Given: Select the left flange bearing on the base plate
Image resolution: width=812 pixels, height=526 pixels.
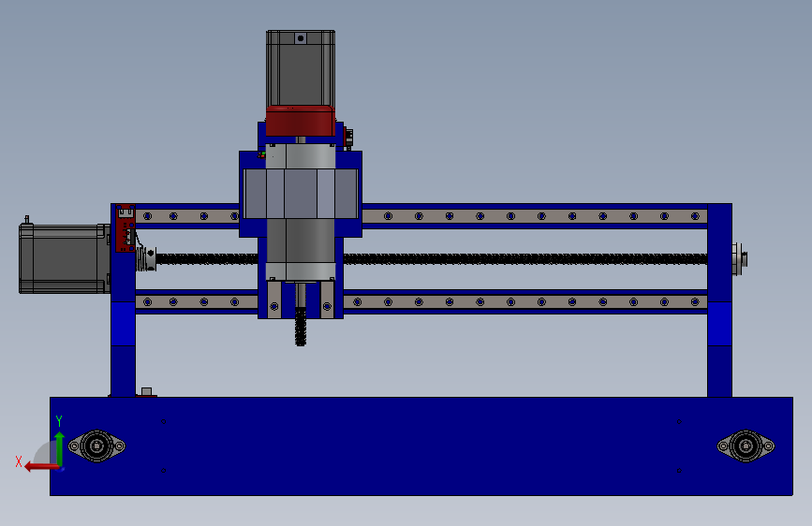Looking at the screenshot, I should [x=96, y=446].
